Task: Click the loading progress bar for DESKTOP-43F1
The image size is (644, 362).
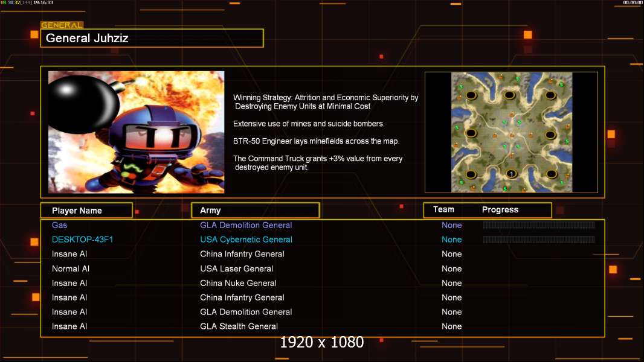Action: (539, 239)
